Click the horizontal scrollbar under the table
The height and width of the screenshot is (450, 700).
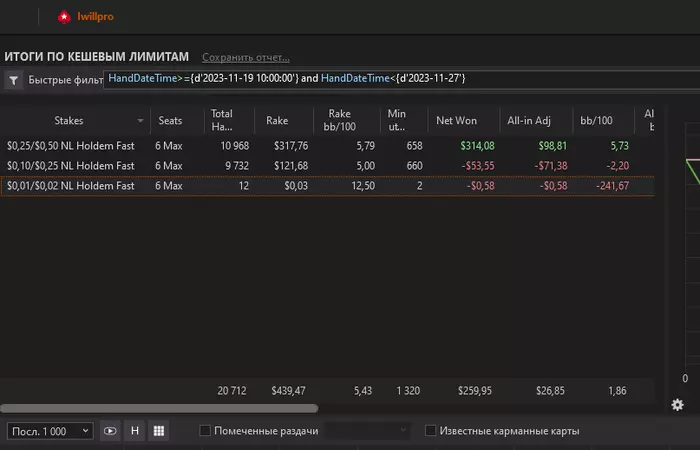point(159,408)
